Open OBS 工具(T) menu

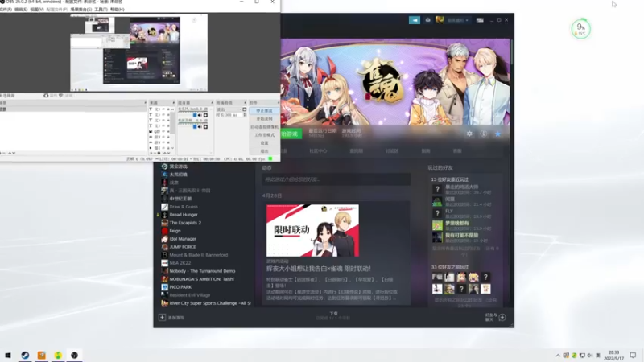pyautogui.click(x=101, y=9)
